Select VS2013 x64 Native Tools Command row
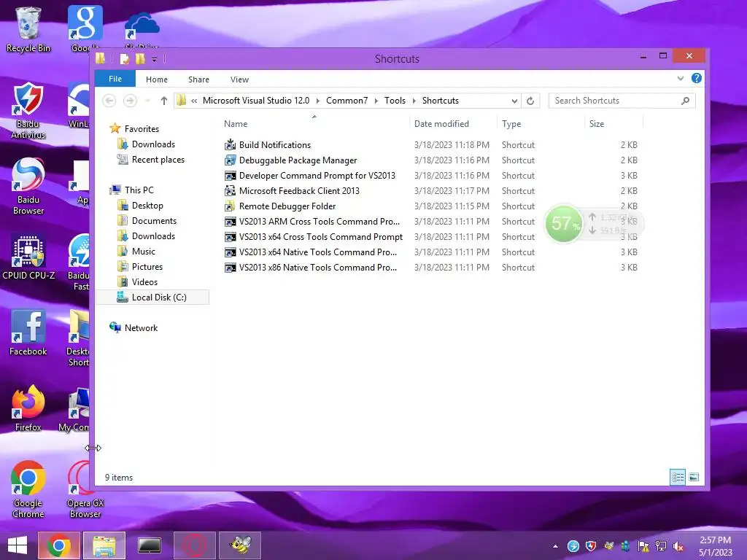 431,252
